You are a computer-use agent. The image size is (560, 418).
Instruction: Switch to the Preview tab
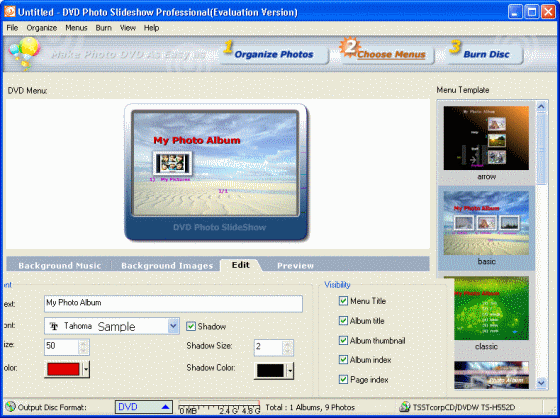(x=295, y=265)
